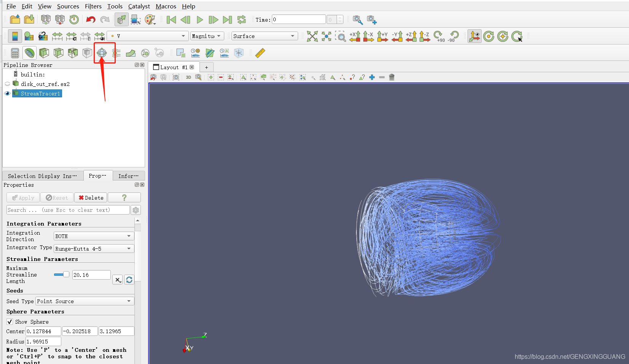Add a new layout with plus tab
Image resolution: width=629 pixels, height=364 pixels.
pos(206,67)
